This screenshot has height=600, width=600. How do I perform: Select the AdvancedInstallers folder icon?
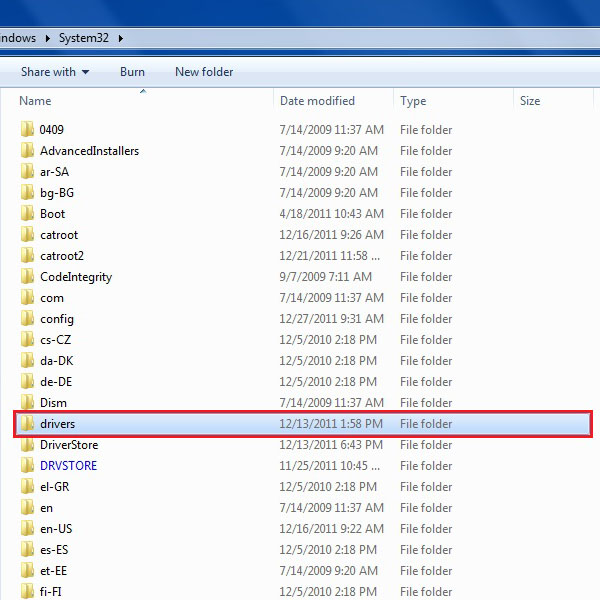[27, 150]
